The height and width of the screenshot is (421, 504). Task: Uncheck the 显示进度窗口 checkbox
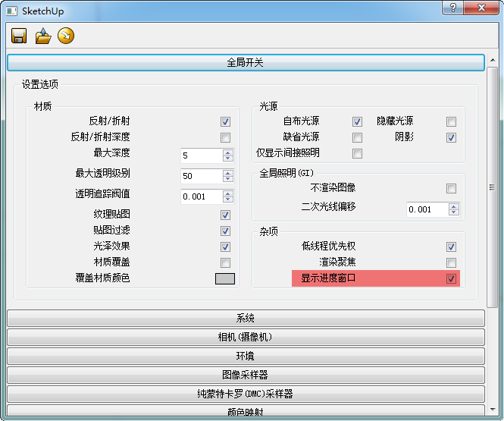[451, 278]
